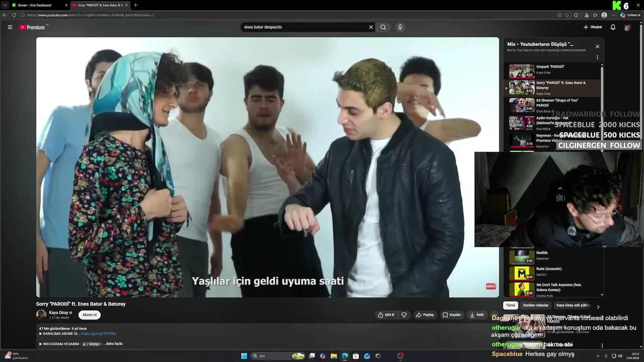The image size is (644, 362).
Task: Open File Explorer from taskbar
Action: click(x=334, y=356)
